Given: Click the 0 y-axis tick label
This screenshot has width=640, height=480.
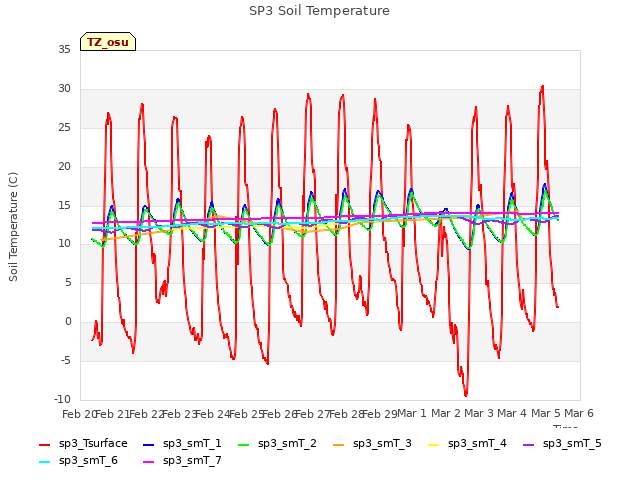Looking at the screenshot, I should pyautogui.click(x=68, y=322).
